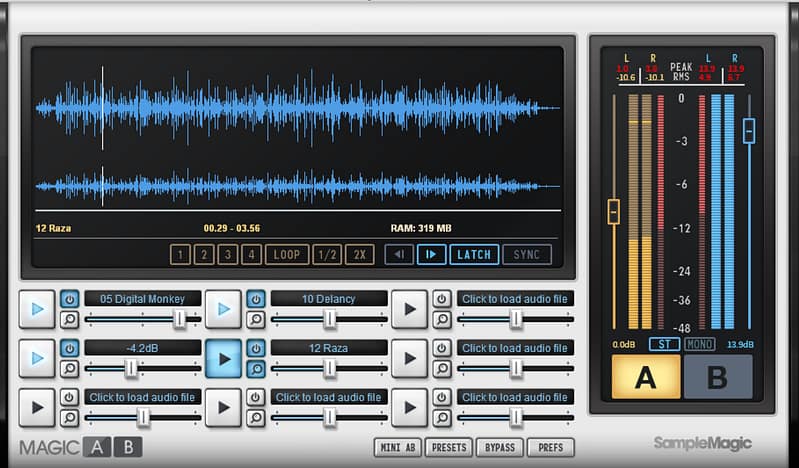799x468 pixels.
Task: Click the MAGIC AB logo
Action: tap(81, 447)
